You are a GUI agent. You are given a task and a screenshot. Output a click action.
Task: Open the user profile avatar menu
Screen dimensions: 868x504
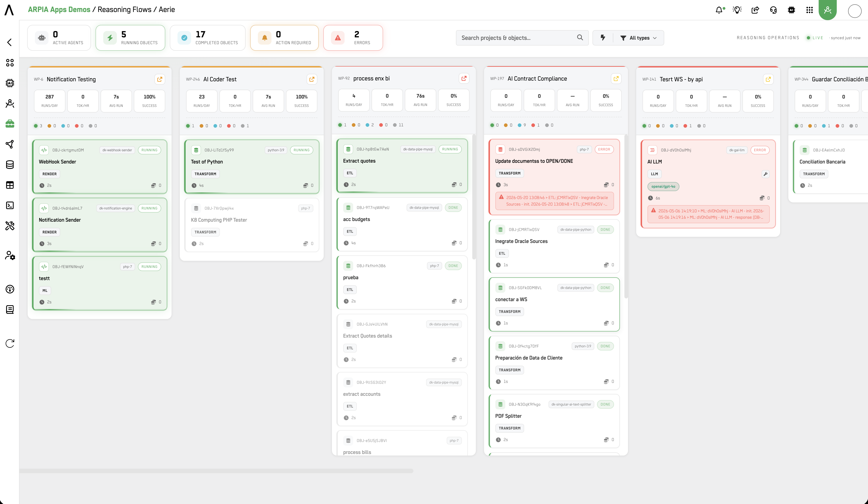(x=855, y=11)
